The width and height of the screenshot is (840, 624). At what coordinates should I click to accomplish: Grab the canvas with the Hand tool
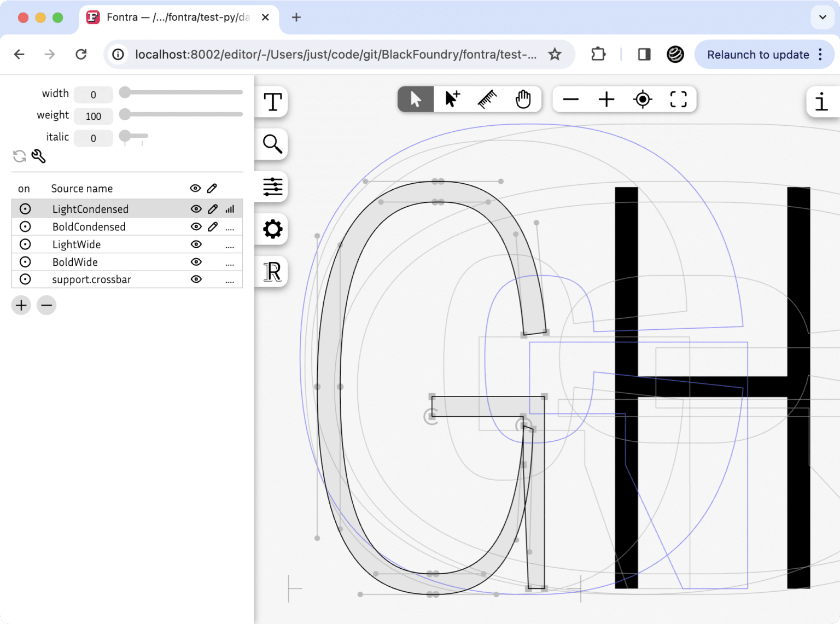click(523, 99)
